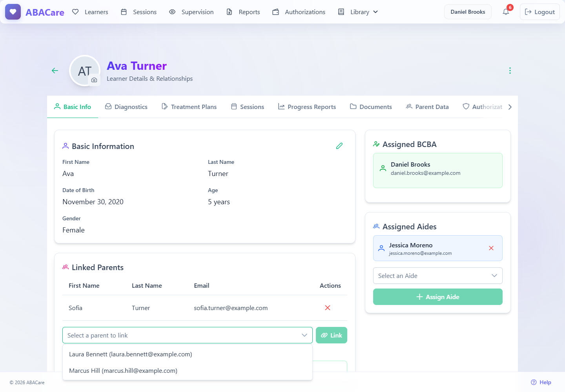
Task: Open the learner options three-dot menu
Action: tap(510, 71)
